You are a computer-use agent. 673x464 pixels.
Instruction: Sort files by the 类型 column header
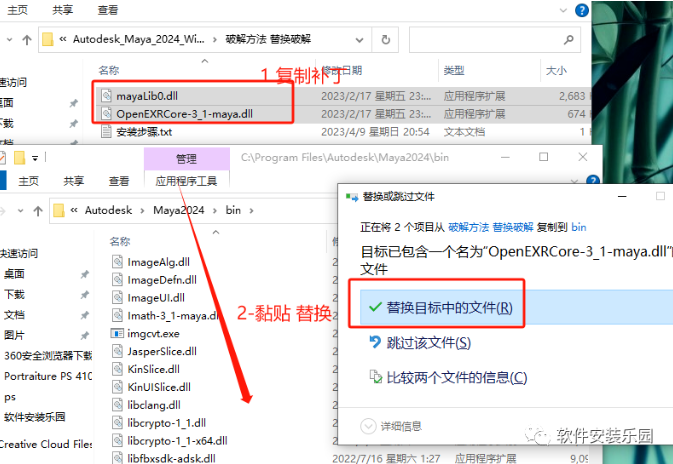coord(453,70)
